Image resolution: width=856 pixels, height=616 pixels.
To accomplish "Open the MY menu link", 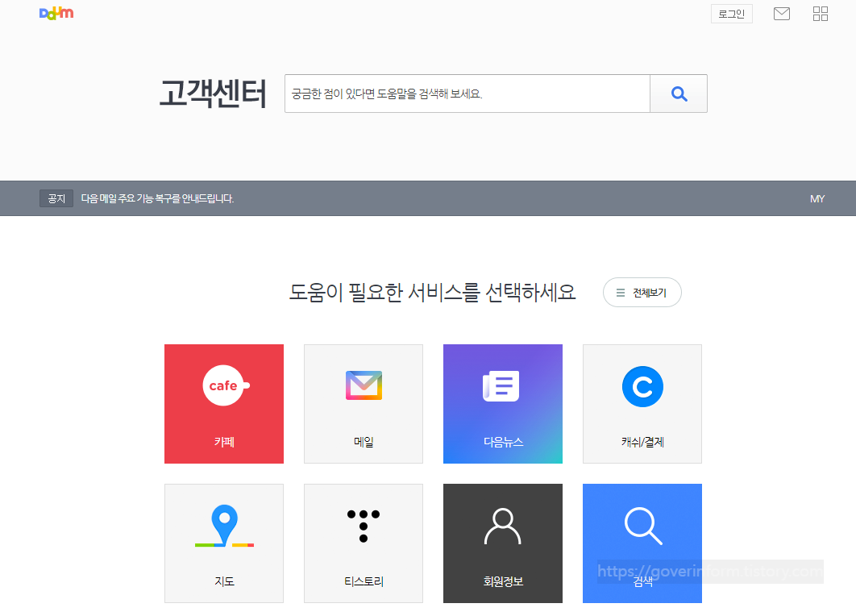I will (817, 199).
